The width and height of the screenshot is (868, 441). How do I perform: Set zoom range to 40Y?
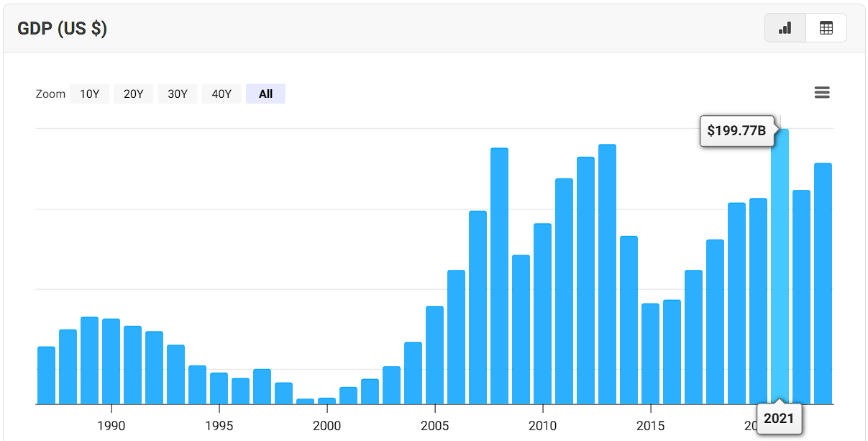pyautogui.click(x=221, y=94)
